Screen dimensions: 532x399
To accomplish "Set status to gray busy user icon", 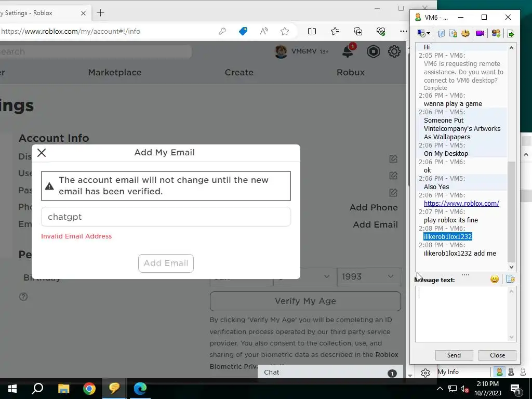I will (x=511, y=372).
